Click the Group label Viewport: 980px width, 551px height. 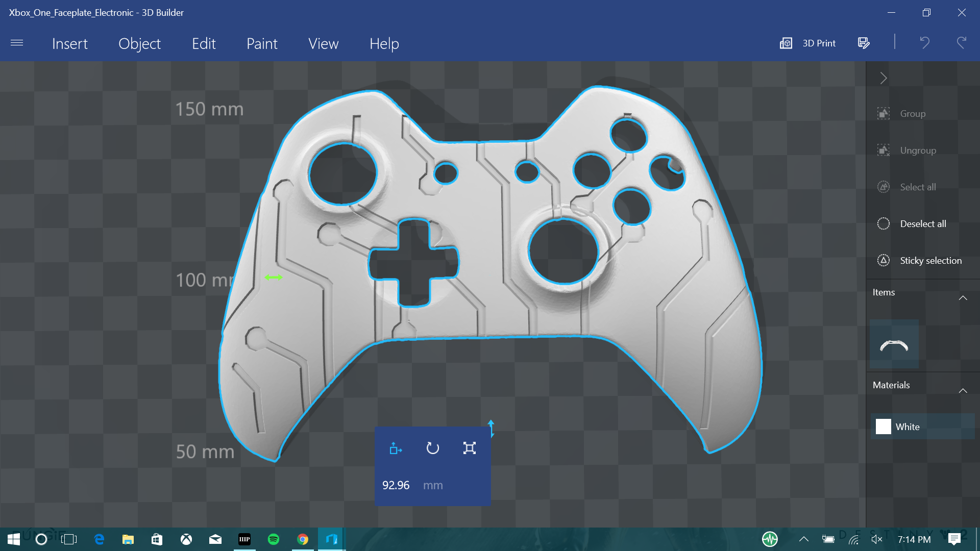pyautogui.click(x=913, y=114)
